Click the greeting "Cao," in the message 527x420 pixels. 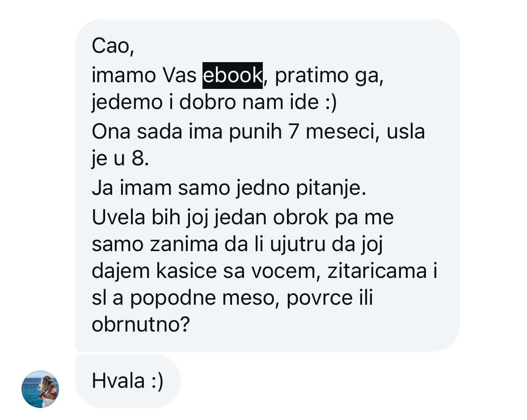pos(113,46)
